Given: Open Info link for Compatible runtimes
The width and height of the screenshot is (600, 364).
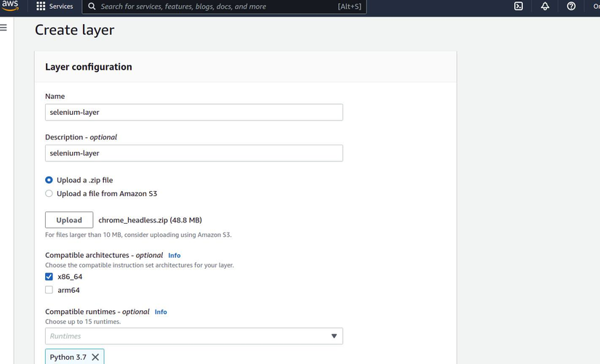Looking at the screenshot, I should [161, 312].
